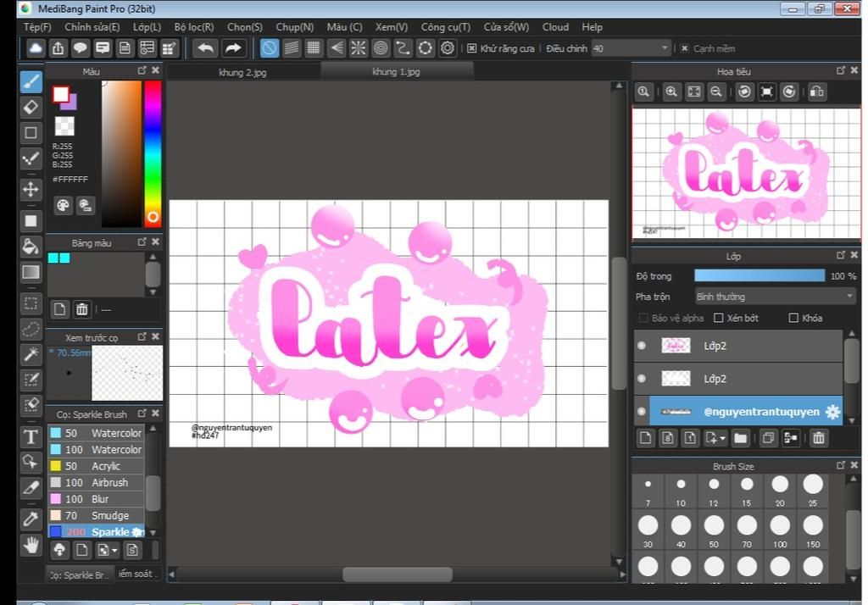Open the Pha trộn blend mode dropdown

(775, 297)
